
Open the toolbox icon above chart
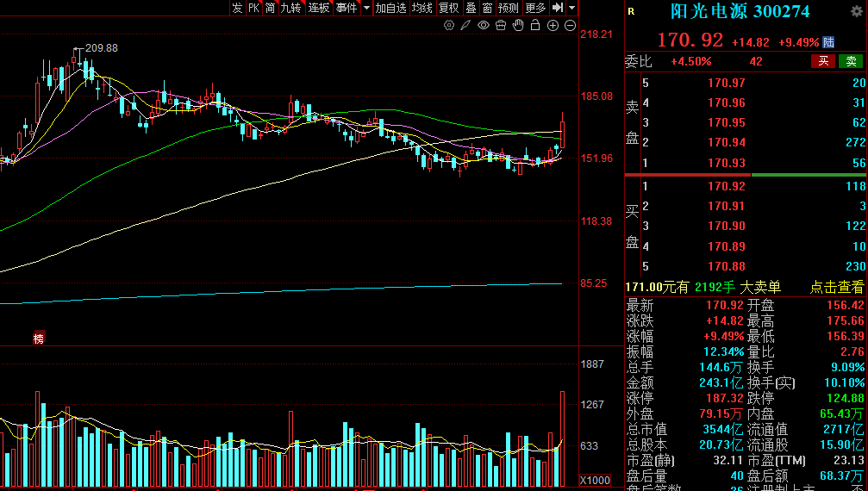click(500, 26)
